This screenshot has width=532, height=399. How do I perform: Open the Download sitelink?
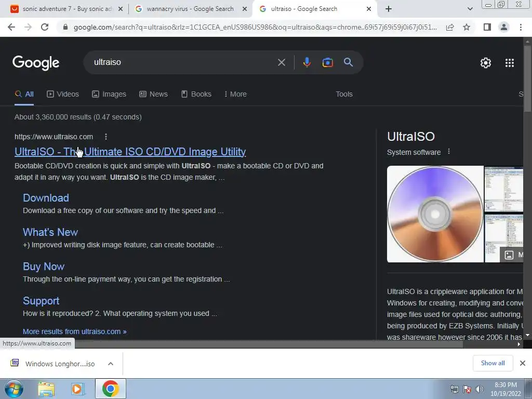(x=46, y=198)
